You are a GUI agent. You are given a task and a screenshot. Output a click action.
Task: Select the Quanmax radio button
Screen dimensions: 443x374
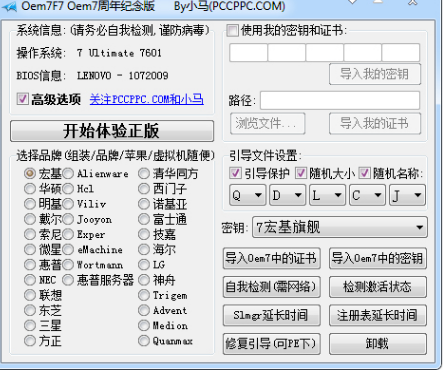[144, 341]
